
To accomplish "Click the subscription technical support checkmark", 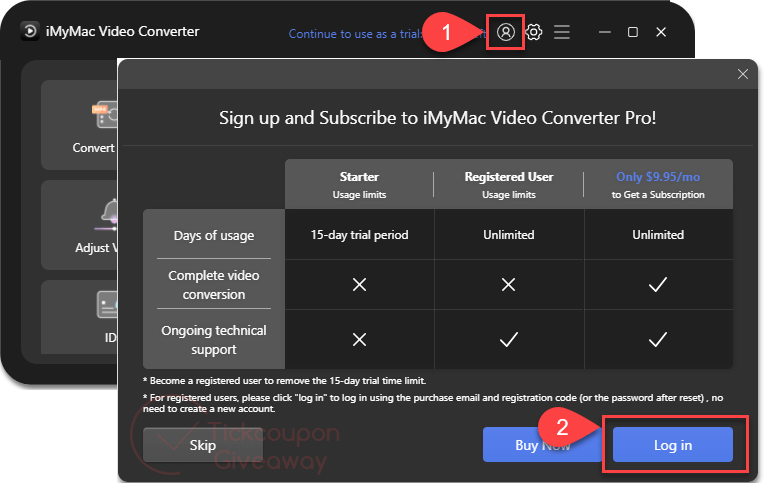I will 658,339.
